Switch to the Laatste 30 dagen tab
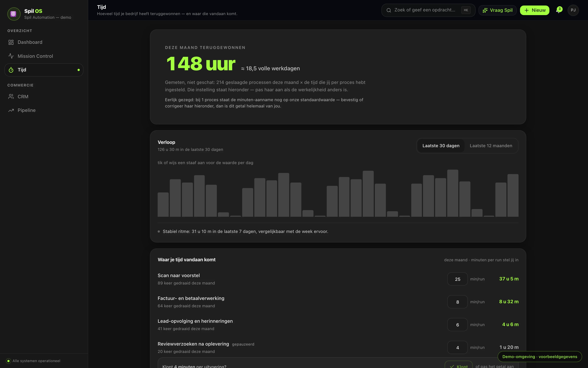The width and height of the screenshot is (588, 368). point(441,146)
